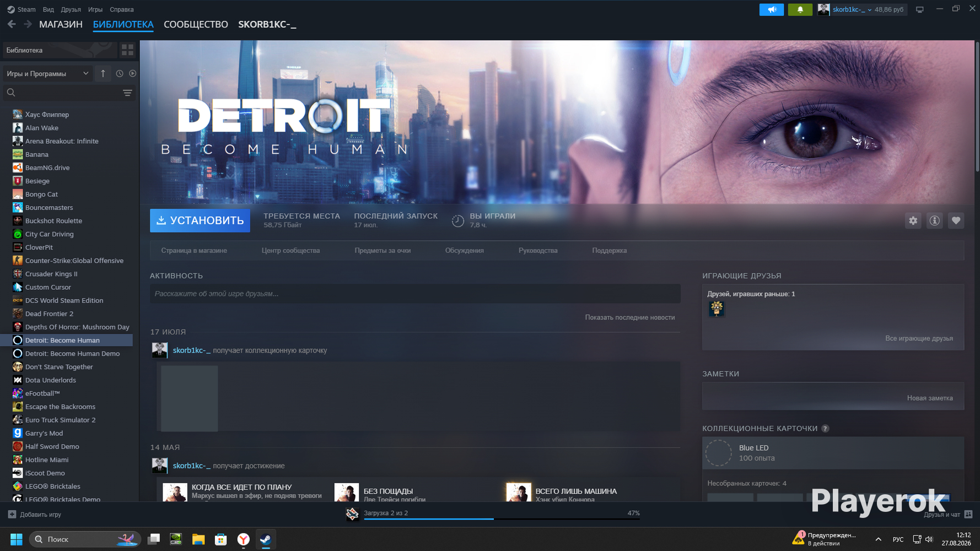Click the download progress bar at bottom

tap(502, 519)
